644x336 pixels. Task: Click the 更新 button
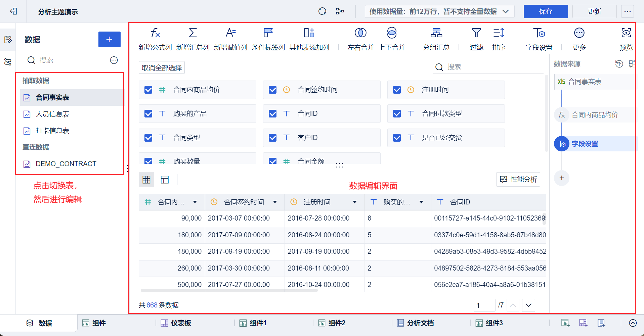594,11
